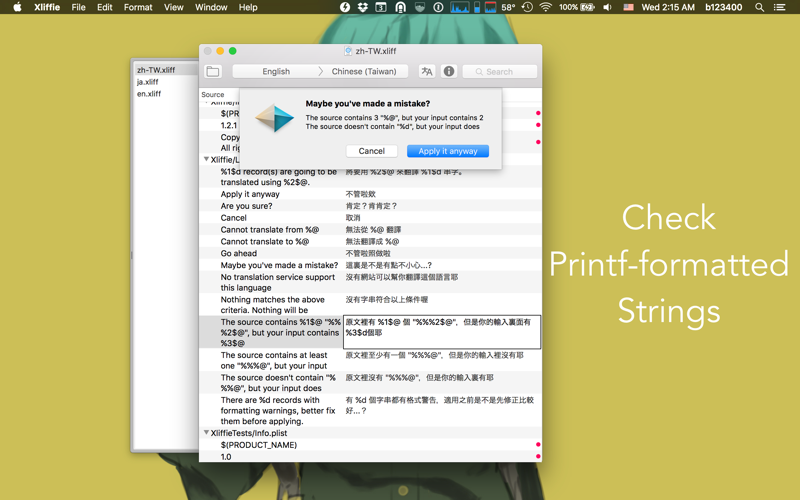Select zh-TW.xliff in the file list window
The height and width of the screenshot is (500, 800).
tap(166, 70)
